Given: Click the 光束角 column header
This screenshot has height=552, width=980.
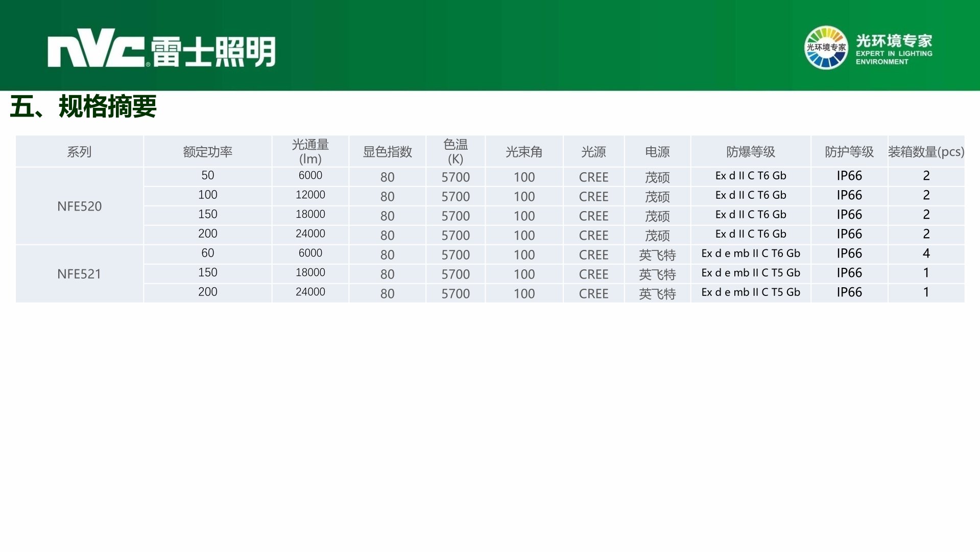Looking at the screenshot, I should tap(524, 152).
